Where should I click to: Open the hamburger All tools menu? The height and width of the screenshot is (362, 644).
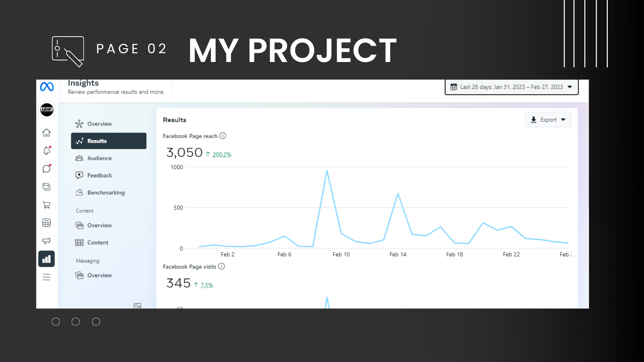(x=47, y=277)
